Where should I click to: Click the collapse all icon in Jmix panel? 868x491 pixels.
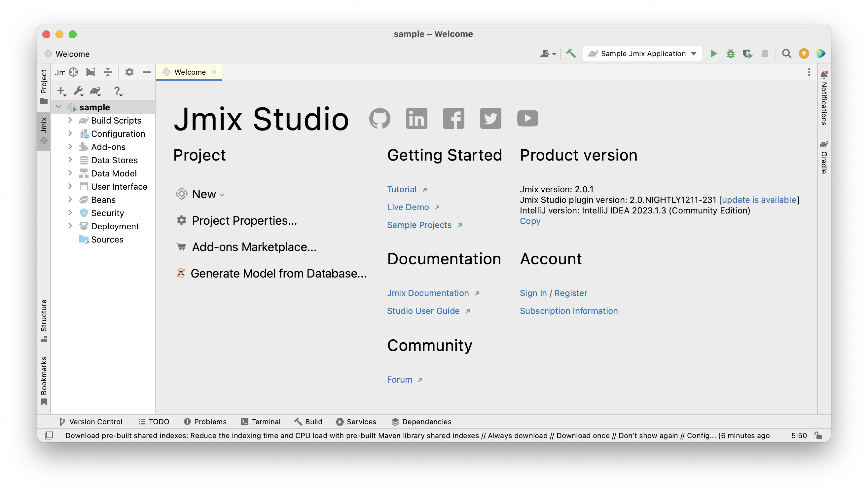click(x=108, y=72)
